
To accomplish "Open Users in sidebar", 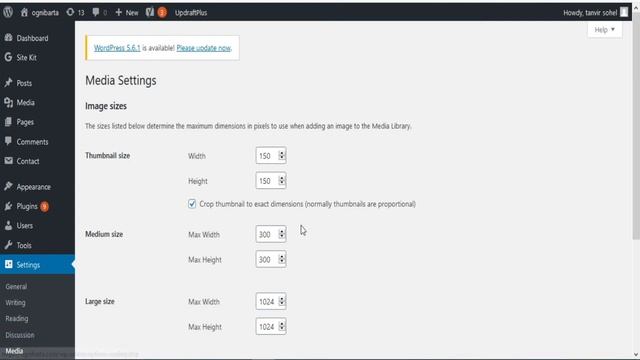I will point(24,226).
